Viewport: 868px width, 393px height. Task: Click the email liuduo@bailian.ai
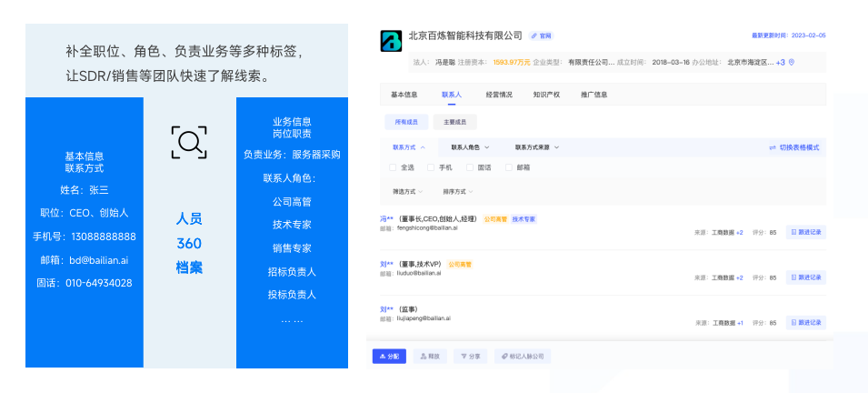[419, 273]
